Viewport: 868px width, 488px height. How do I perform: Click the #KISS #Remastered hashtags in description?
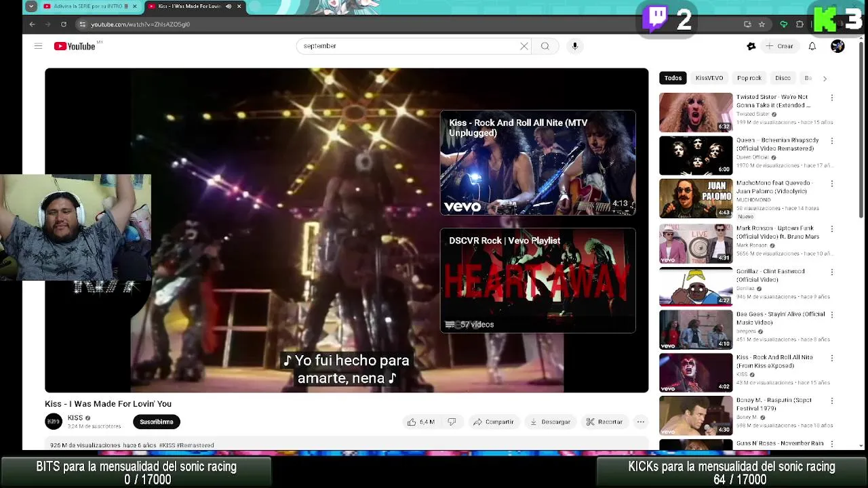(x=187, y=445)
